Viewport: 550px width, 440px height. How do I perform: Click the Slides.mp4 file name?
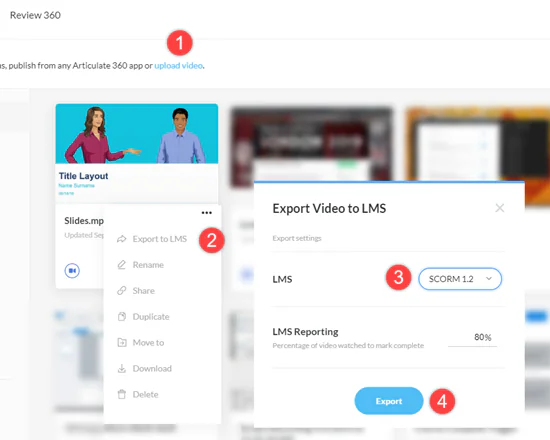coord(84,221)
